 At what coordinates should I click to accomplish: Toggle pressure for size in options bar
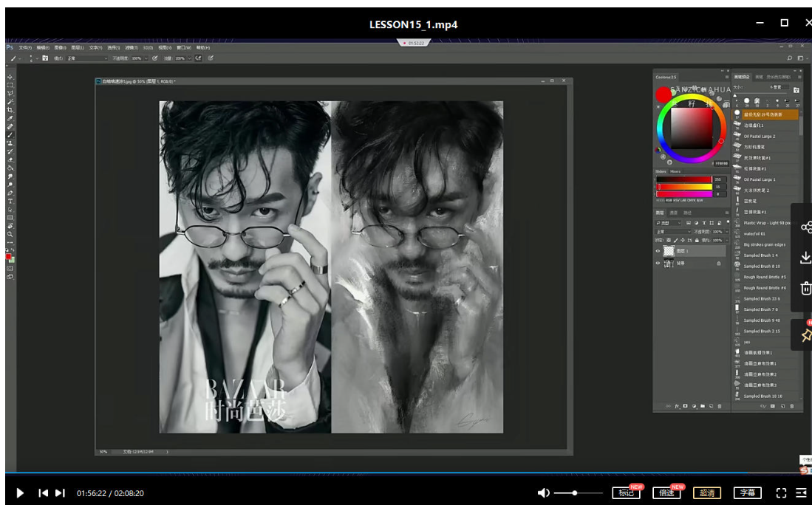coord(211,58)
